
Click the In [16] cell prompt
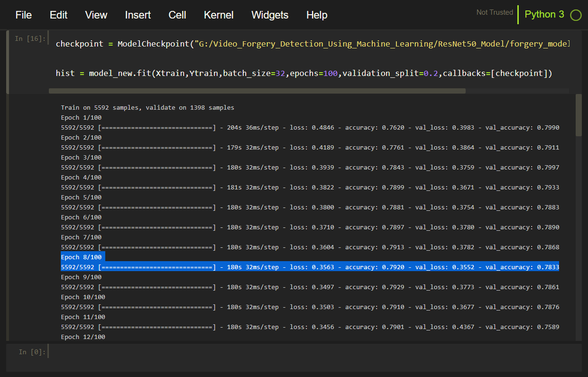coord(30,38)
